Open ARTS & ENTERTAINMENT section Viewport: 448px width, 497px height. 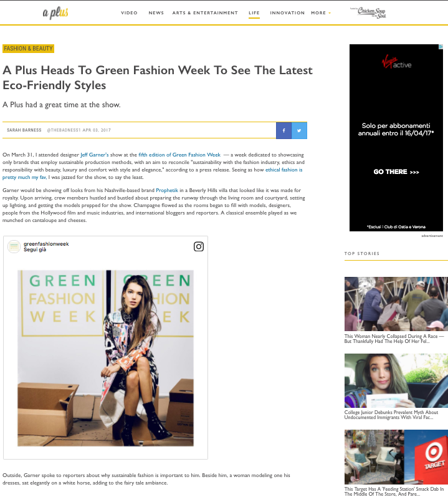205,13
